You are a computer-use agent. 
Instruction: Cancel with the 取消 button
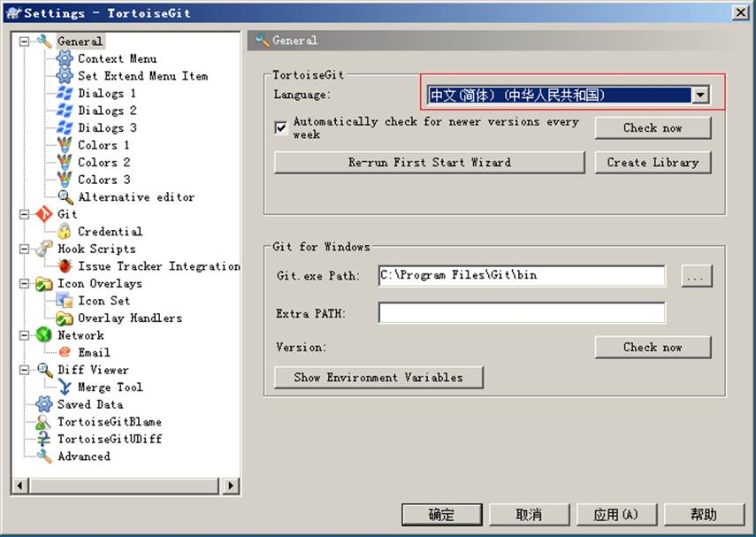click(x=530, y=515)
